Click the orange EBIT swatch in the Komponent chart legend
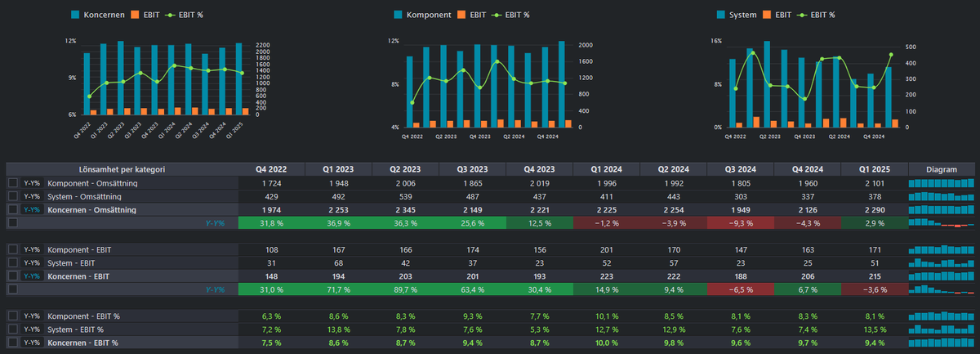 click(x=461, y=15)
